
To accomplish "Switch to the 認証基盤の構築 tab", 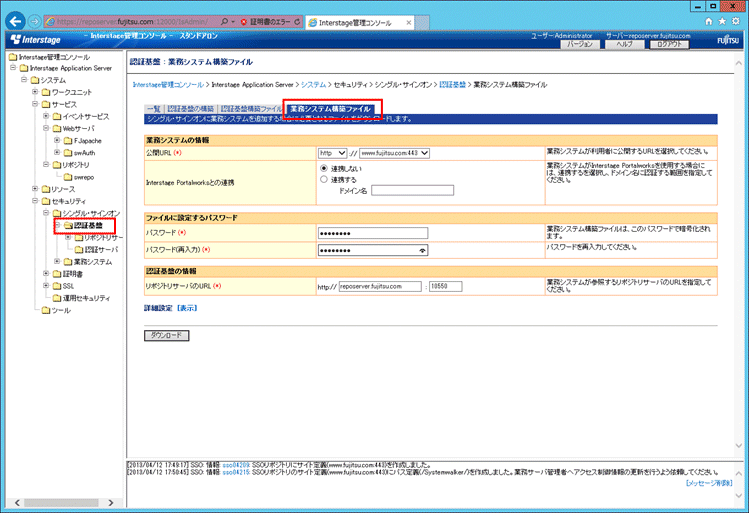I will [x=191, y=109].
